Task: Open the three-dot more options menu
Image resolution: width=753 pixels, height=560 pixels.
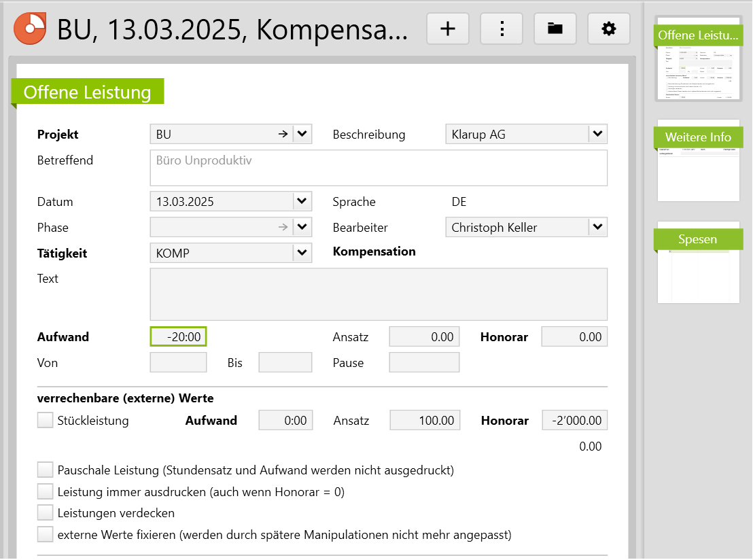Action: (x=502, y=29)
